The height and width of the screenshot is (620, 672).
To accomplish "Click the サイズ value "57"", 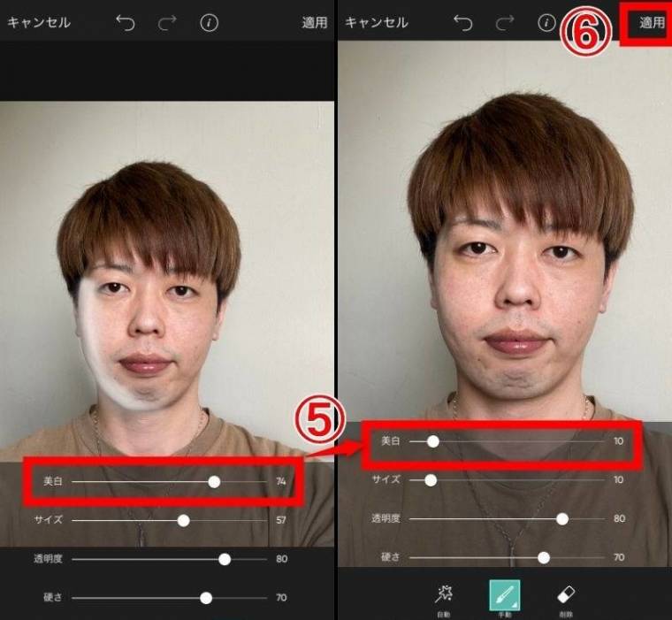I will pyautogui.click(x=280, y=521).
